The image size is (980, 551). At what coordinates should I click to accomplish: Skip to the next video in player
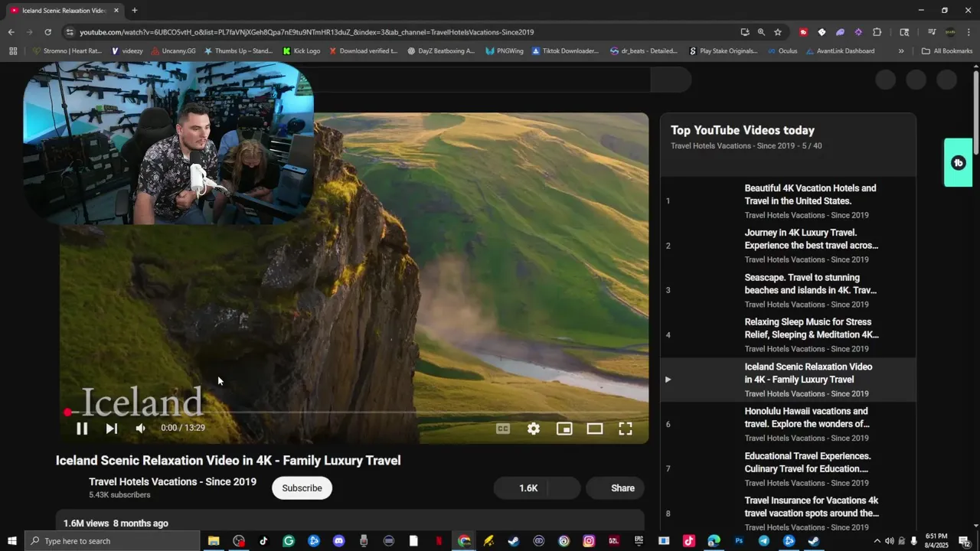[x=112, y=429]
